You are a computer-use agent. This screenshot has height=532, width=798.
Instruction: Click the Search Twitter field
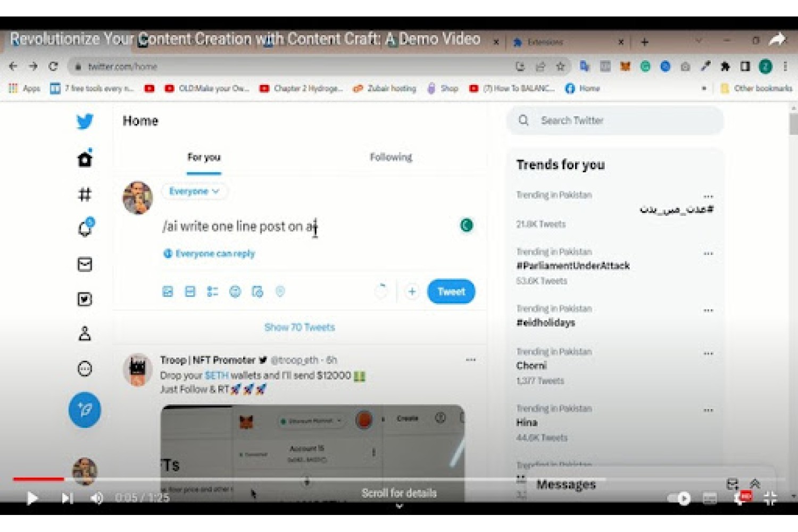(x=615, y=121)
